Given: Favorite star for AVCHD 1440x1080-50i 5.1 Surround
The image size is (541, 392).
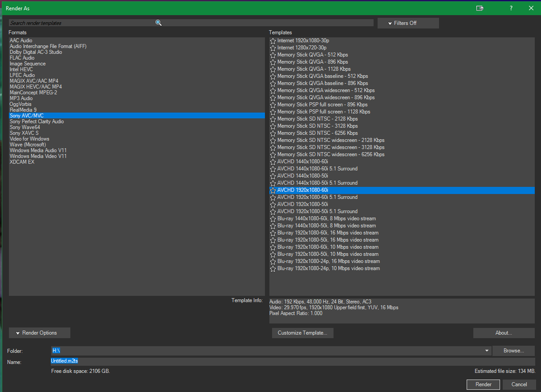Looking at the screenshot, I should tap(273, 183).
